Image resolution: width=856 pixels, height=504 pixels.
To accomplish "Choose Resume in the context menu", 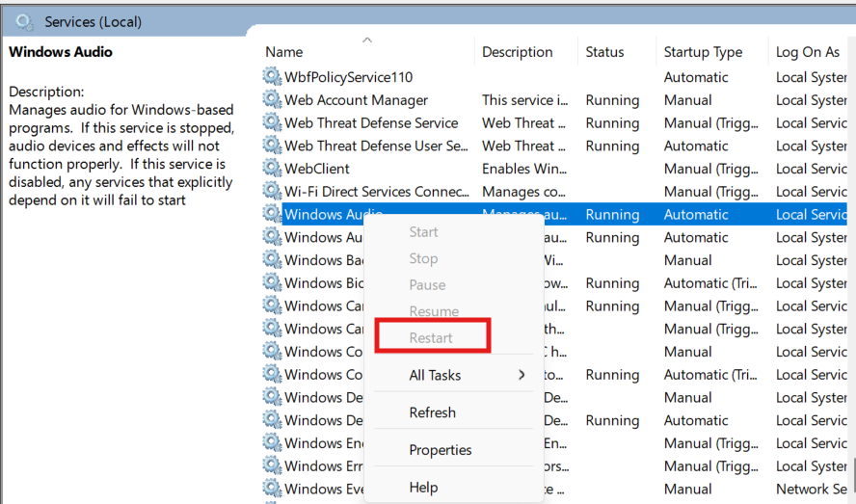I will coord(434,311).
